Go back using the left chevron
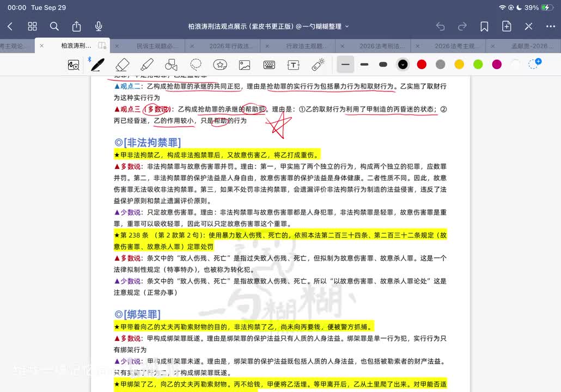The image size is (561, 392). click(x=10, y=26)
